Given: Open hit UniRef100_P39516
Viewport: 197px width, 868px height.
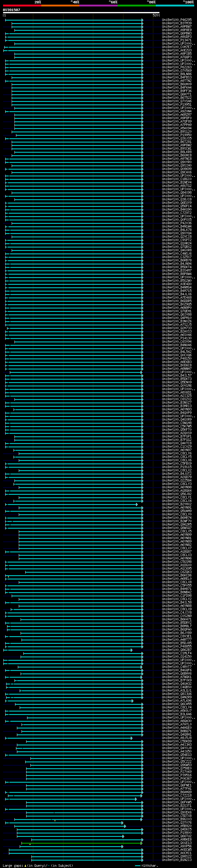Looking at the screenshot, I should point(177,775).
